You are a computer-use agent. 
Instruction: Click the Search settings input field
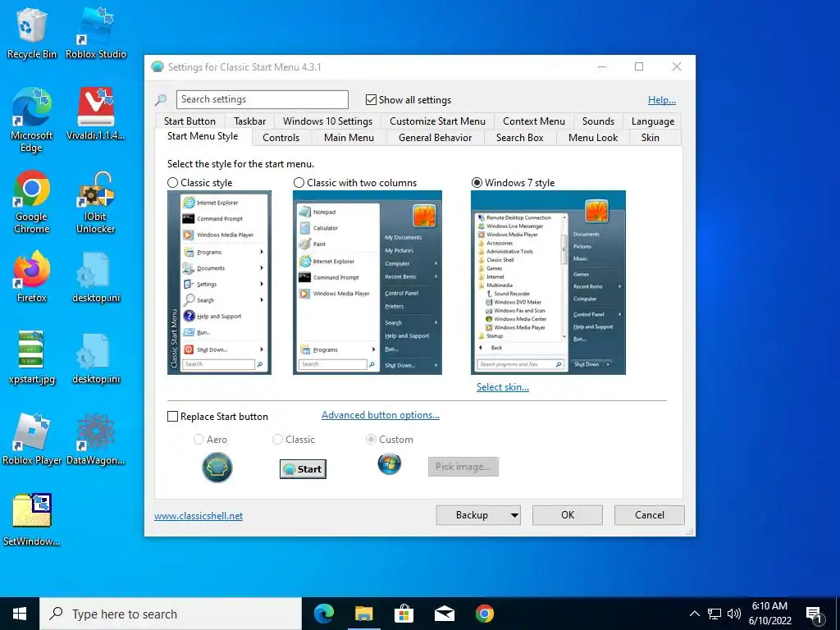point(262,99)
